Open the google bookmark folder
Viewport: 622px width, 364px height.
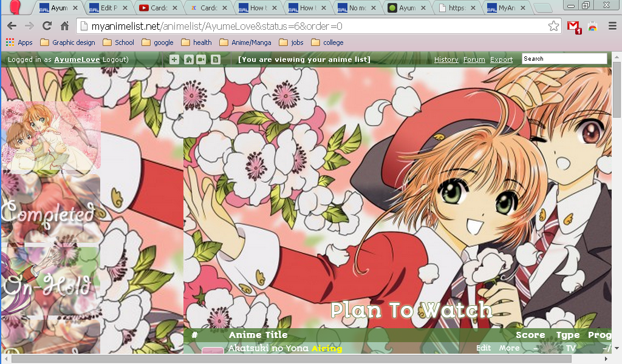(157, 42)
